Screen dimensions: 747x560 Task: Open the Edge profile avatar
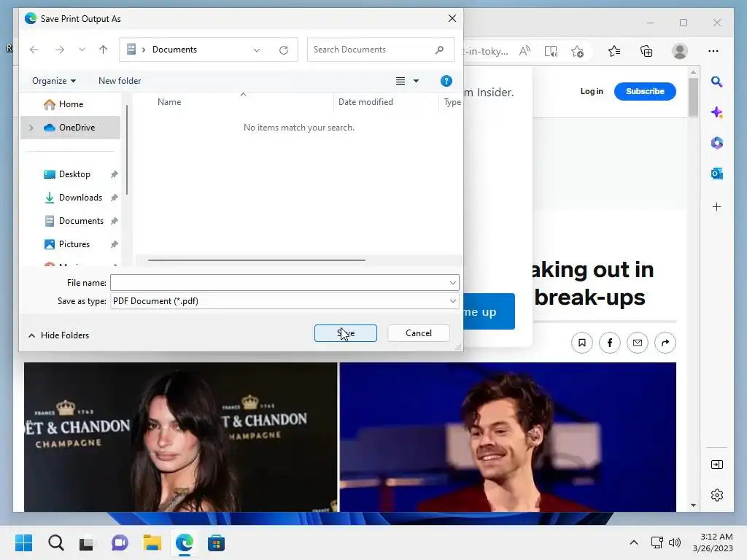680,51
